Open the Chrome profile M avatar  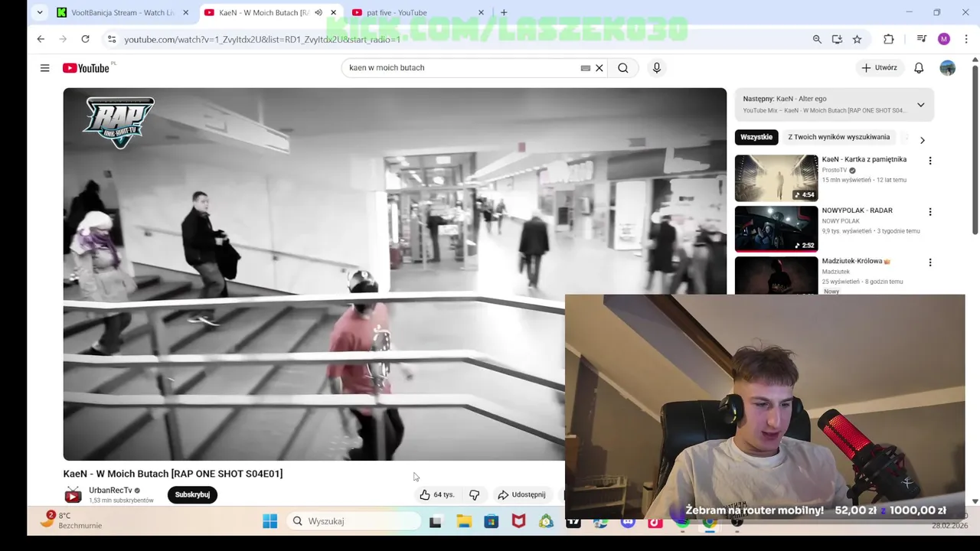click(944, 39)
